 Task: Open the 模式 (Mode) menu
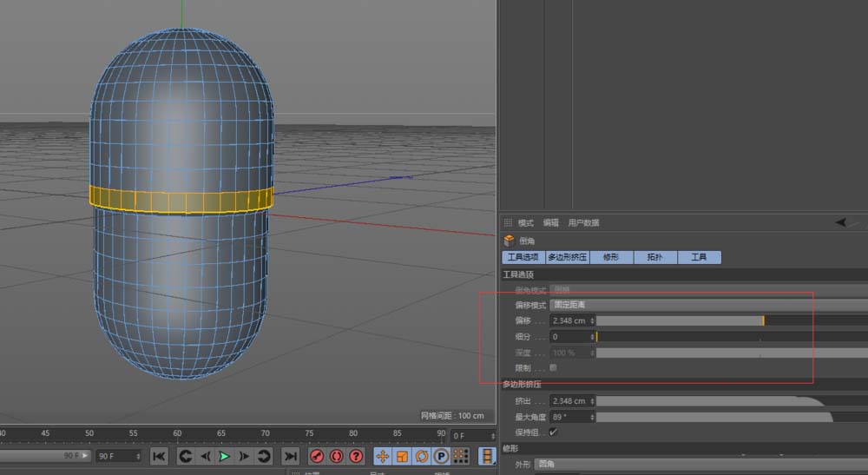click(526, 223)
